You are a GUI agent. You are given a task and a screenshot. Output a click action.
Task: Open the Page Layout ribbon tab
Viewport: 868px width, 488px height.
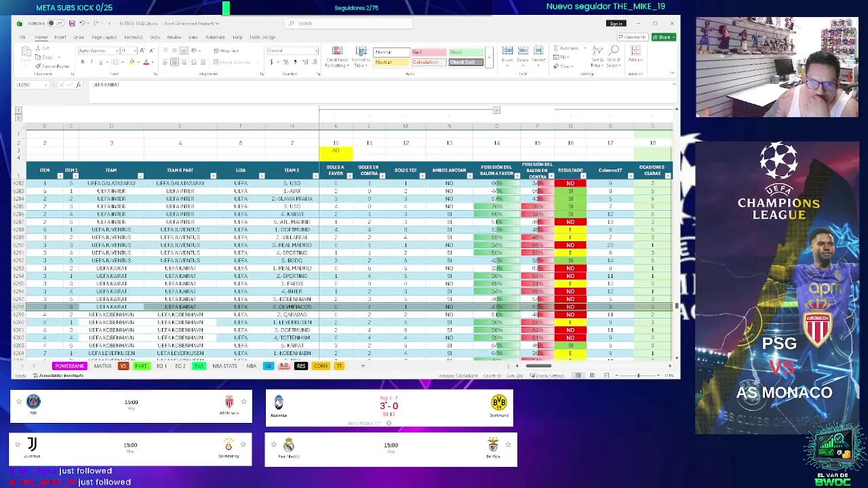pyautogui.click(x=104, y=37)
